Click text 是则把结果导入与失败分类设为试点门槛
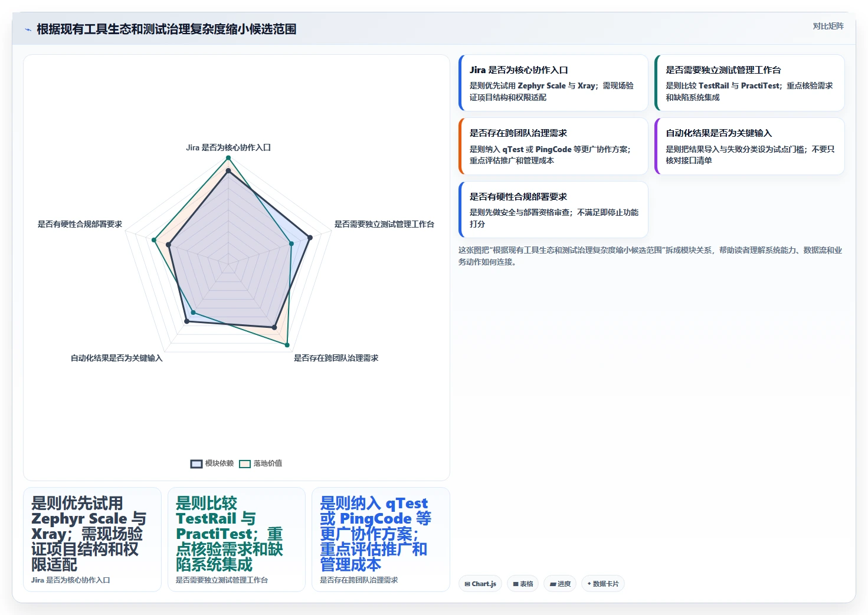The height and width of the screenshot is (615, 868). 735,149
